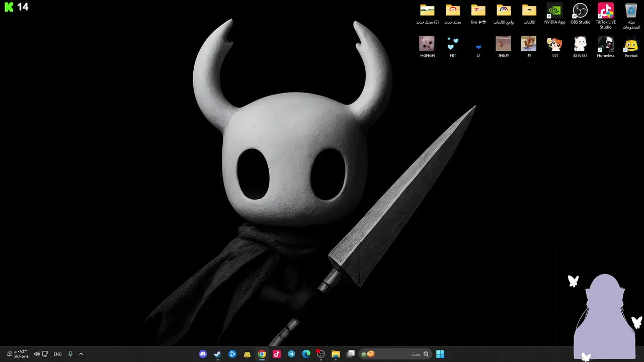Switch the ENG input language
Image resolution: width=644 pixels, height=362 pixels.
57,354
